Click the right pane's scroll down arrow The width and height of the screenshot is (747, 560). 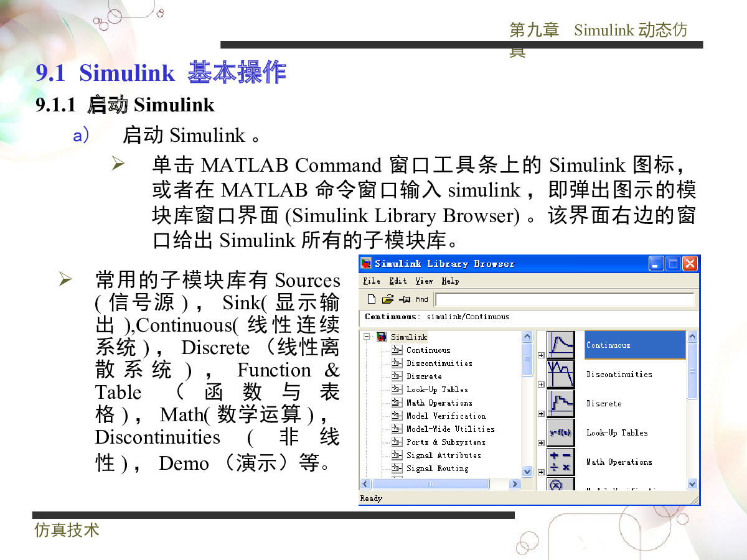pos(693,483)
